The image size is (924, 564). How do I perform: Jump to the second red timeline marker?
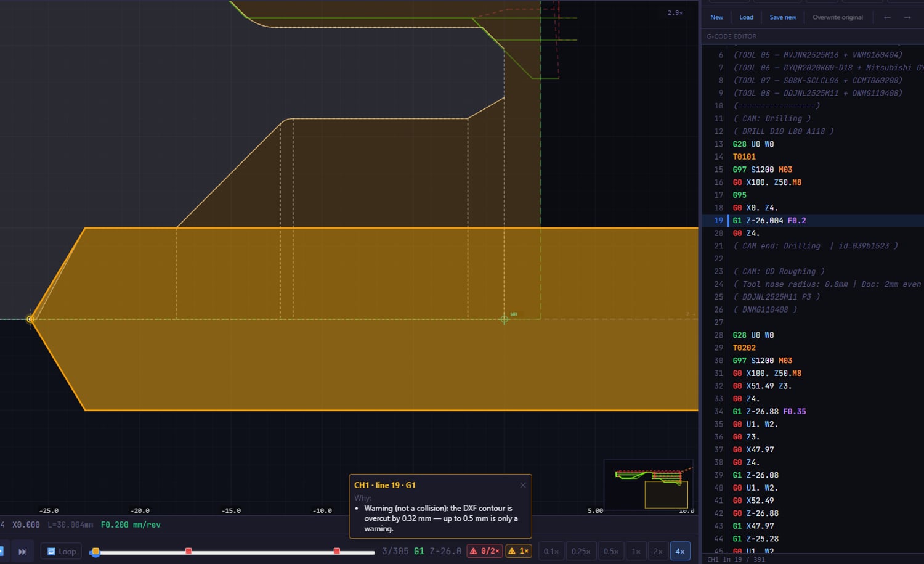pos(336,550)
